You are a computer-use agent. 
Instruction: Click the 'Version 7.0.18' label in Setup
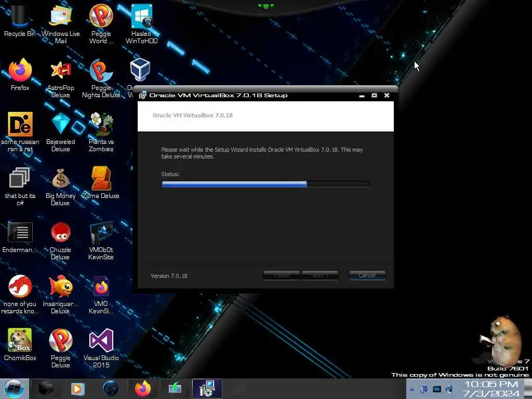(169, 276)
